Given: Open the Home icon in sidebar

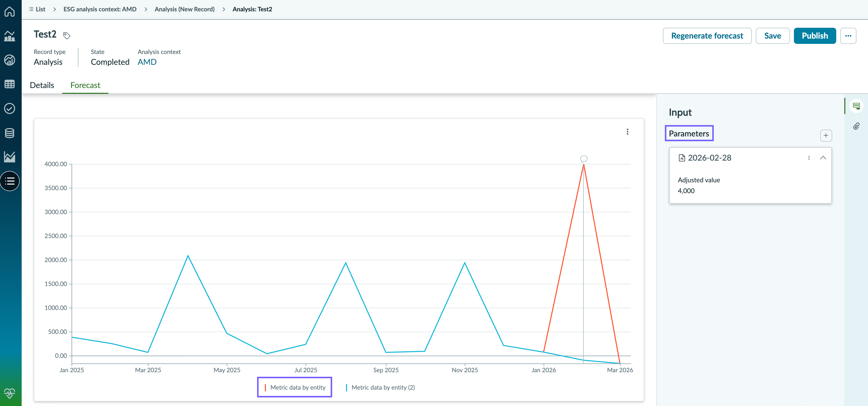Looking at the screenshot, I should [x=9, y=11].
